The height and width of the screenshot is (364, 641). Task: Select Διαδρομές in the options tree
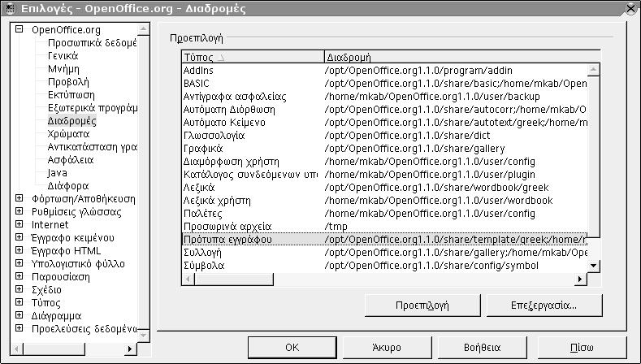coord(72,121)
